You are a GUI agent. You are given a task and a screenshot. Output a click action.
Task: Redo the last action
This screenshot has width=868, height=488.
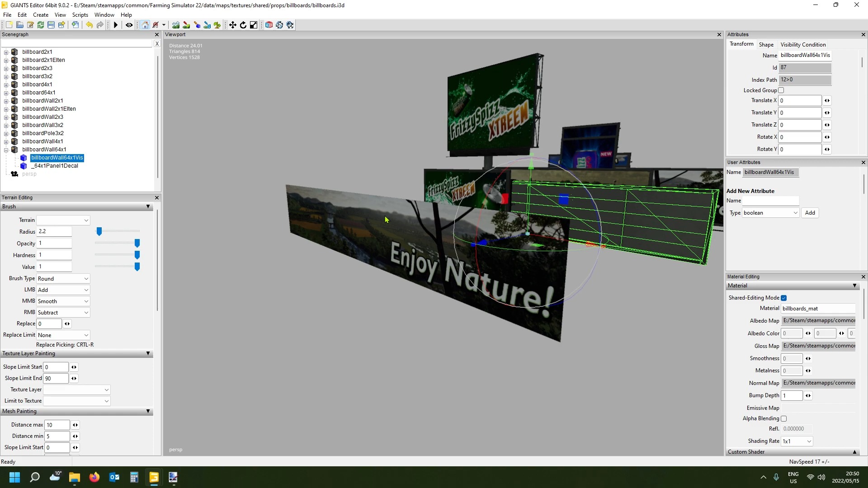100,25
